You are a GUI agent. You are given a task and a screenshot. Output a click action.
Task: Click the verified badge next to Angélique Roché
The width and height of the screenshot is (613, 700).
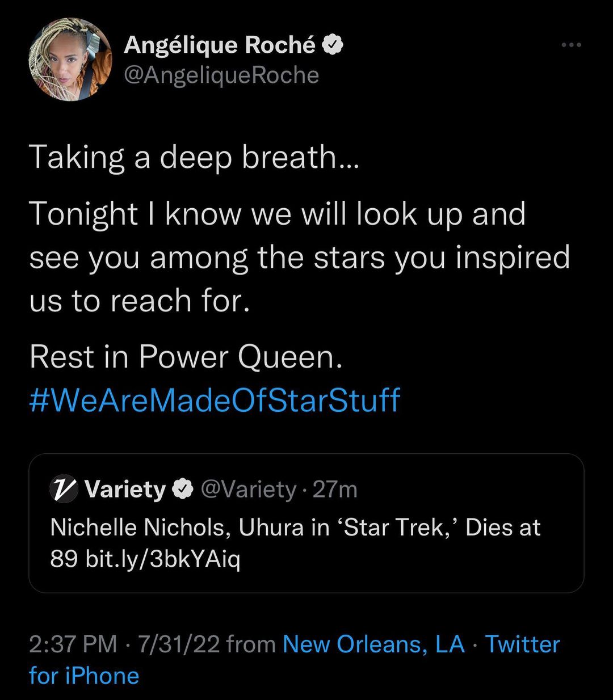(x=333, y=45)
